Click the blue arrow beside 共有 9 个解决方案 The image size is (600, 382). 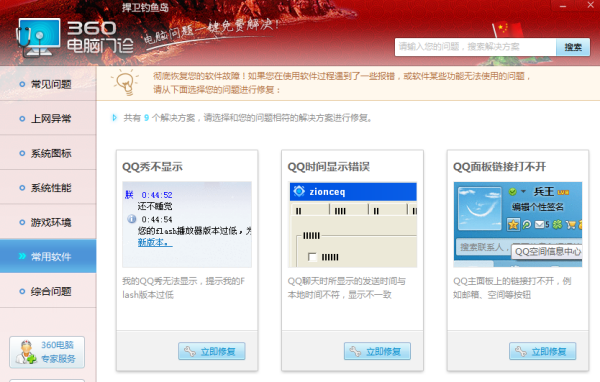(114, 118)
